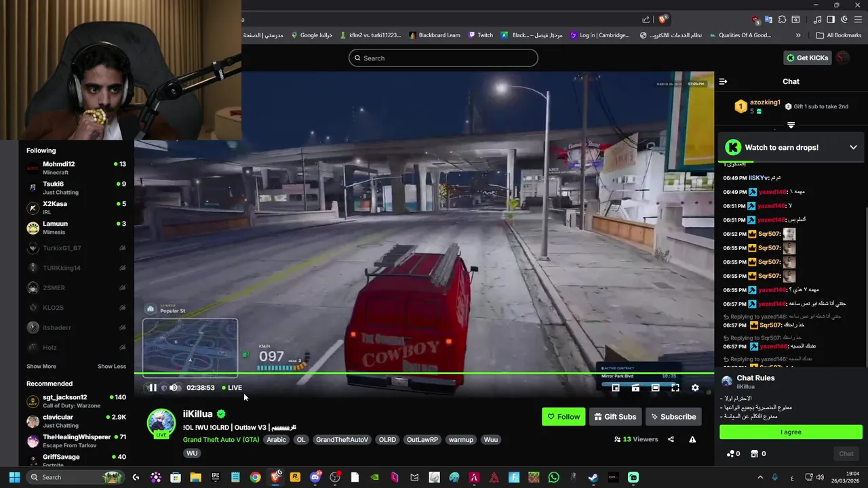Pause the live stream video
868x488 pixels.
[153, 388]
